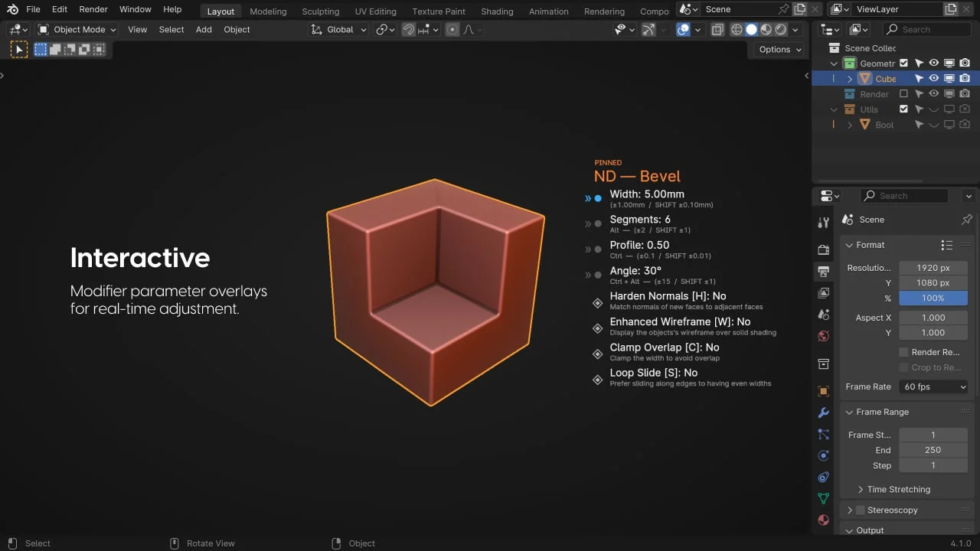
Task: Open the green Object Data properties tab
Action: (823, 498)
